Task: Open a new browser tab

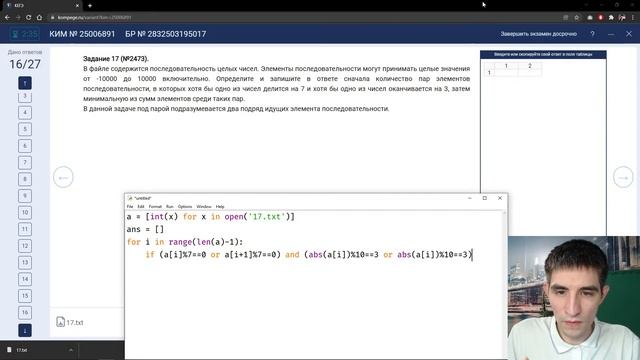Action: 90,6
